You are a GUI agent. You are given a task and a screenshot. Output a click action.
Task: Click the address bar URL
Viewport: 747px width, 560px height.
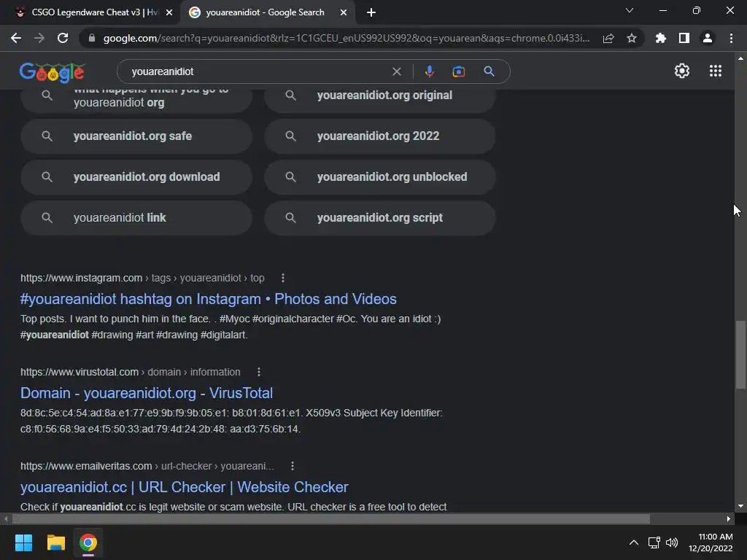pyautogui.click(x=346, y=38)
